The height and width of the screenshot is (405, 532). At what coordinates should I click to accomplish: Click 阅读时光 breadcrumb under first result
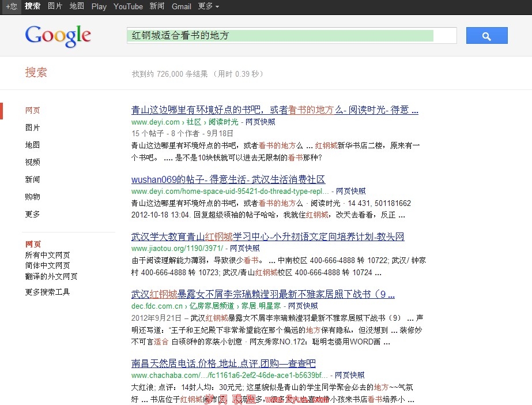(x=223, y=122)
